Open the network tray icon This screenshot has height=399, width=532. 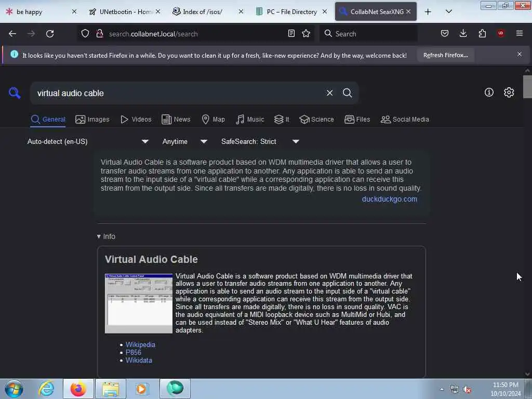point(454,390)
